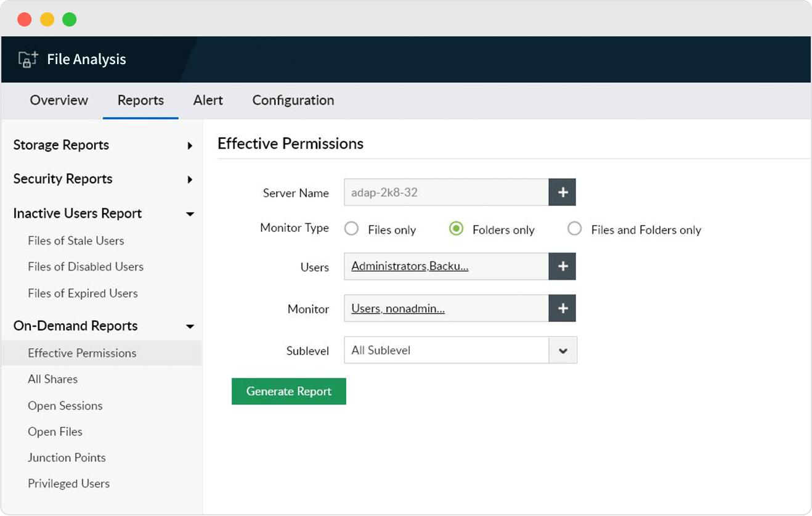Click the Server Name input field
This screenshot has width=812, height=516.
444,192
